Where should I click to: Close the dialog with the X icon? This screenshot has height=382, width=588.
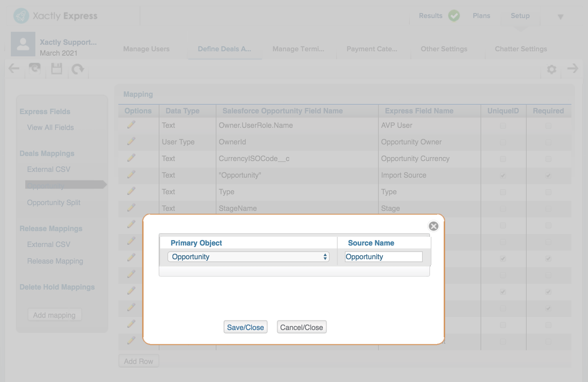434,226
